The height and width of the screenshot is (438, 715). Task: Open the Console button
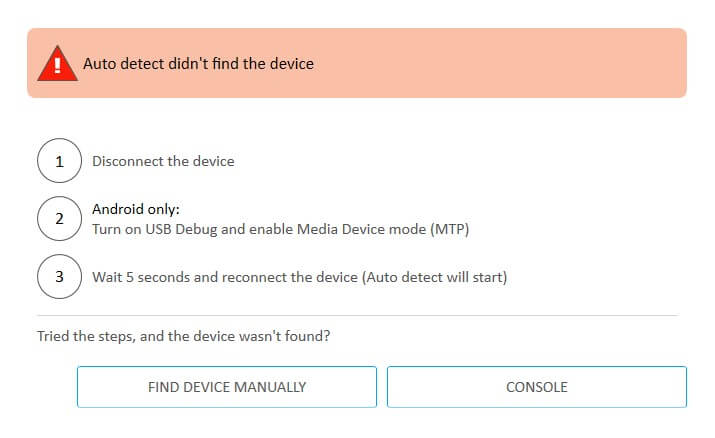coord(537,387)
